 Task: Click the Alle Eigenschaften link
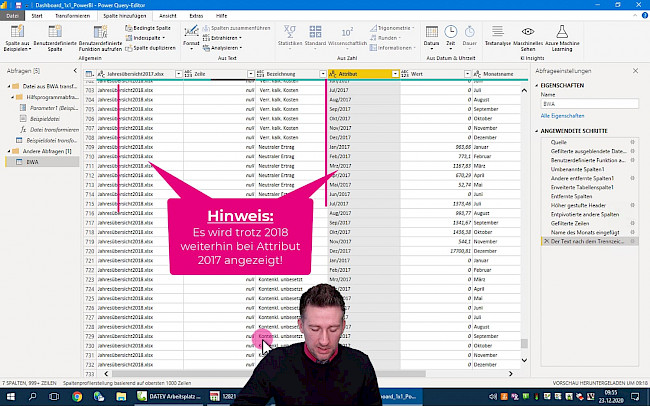pos(562,117)
